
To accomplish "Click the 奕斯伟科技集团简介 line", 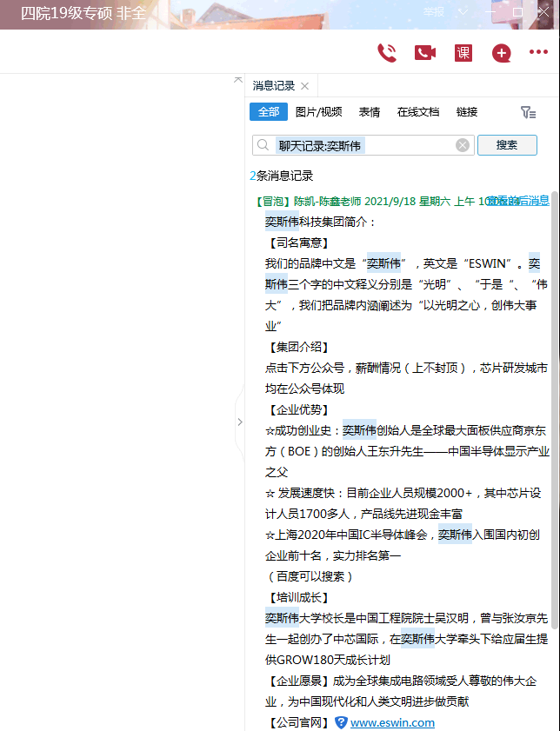I will 320,222.
